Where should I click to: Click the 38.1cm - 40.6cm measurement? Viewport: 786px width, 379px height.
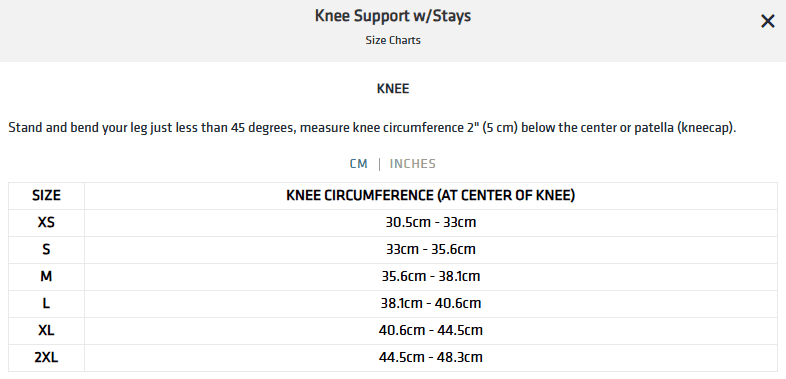click(431, 303)
